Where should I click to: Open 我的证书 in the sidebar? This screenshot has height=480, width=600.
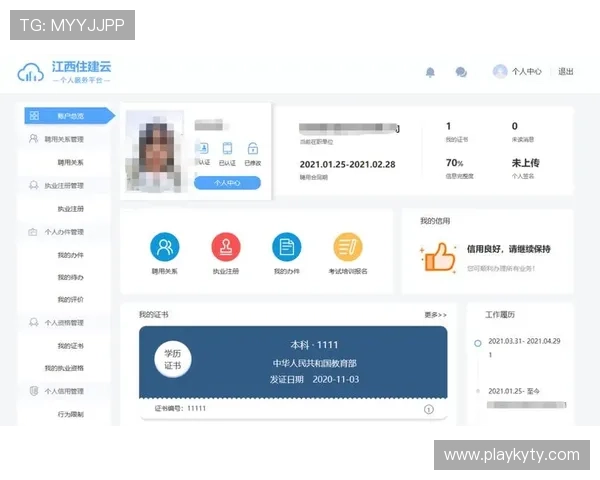pos(70,346)
